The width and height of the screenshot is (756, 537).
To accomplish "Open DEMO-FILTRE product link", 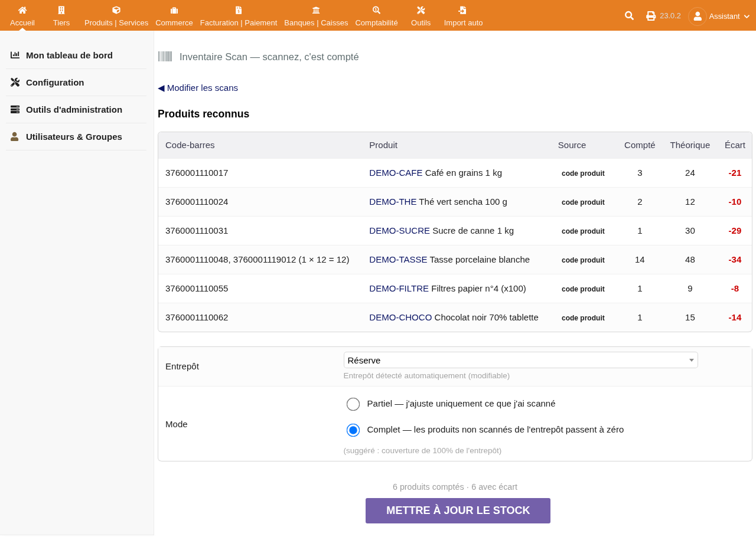I will pos(399,289).
